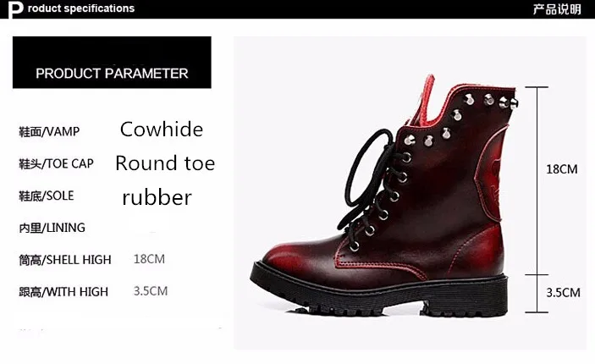Image resolution: width=595 pixels, height=364 pixels.
Task: Click the 18CM dimension label next to boot
Action: point(562,169)
